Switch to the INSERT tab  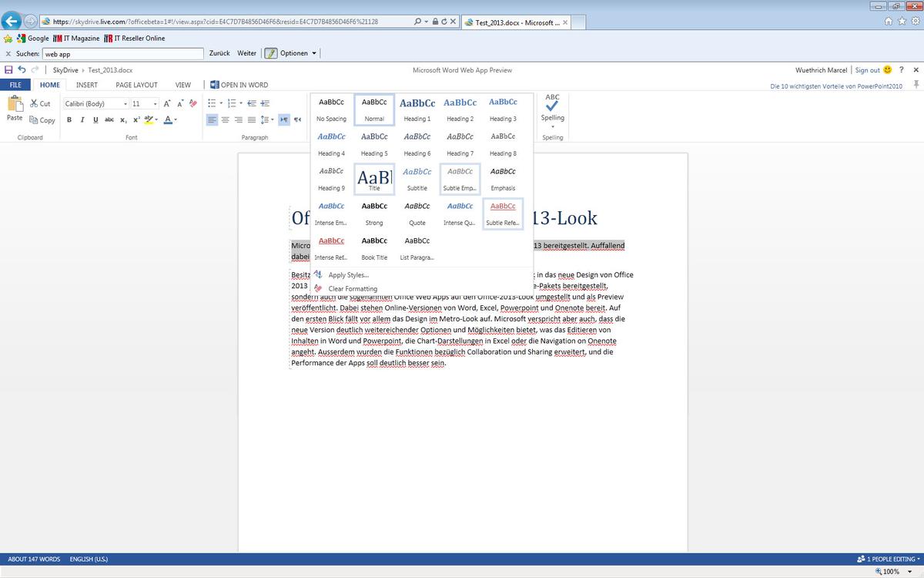point(87,85)
